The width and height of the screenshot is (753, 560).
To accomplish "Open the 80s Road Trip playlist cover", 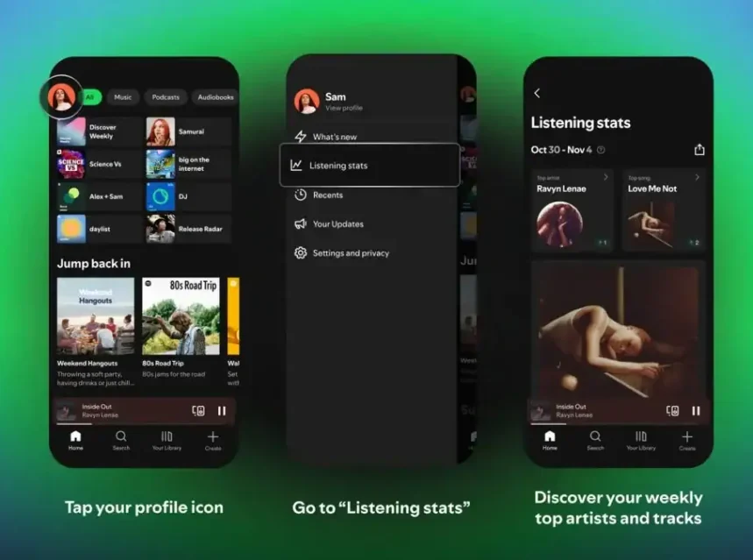I will click(181, 316).
